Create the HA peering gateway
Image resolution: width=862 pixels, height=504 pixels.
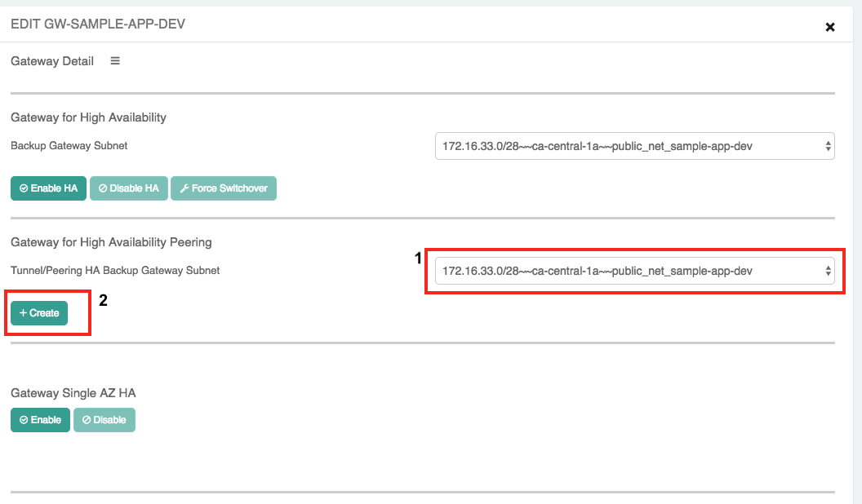(x=39, y=313)
